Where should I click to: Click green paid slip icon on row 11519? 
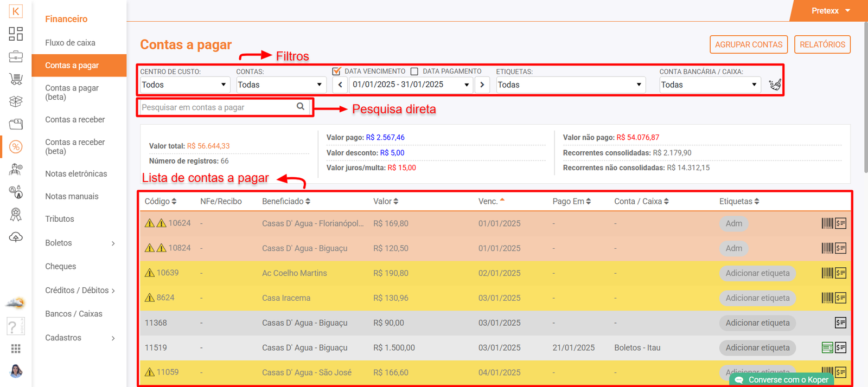coord(827,348)
